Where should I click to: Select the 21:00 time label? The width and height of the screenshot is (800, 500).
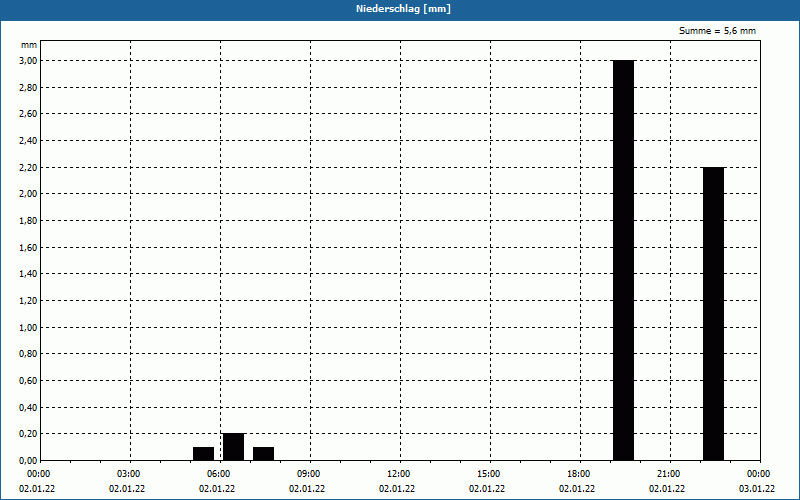point(668,474)
